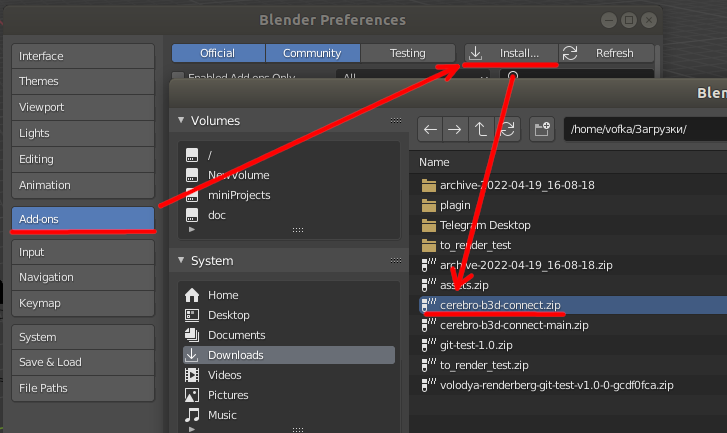
Task: Open the Add-ons preferences section
Action: (x=83, y=219)
